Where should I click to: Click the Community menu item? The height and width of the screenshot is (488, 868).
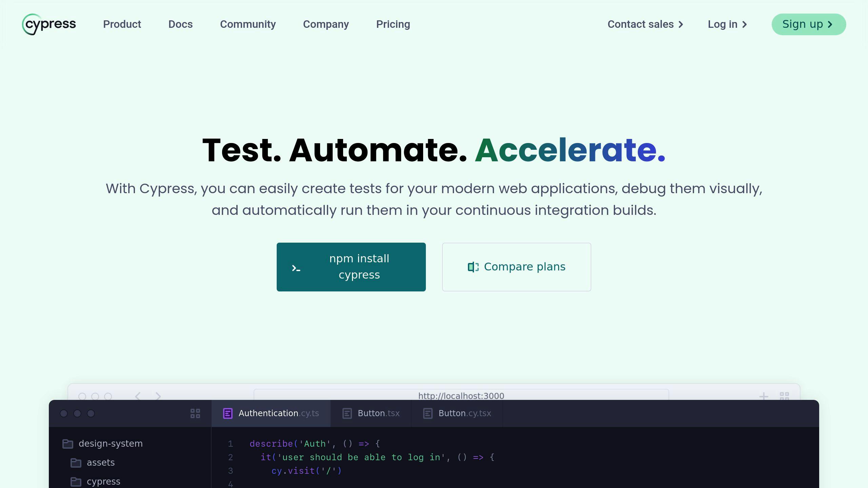[248, 24]
